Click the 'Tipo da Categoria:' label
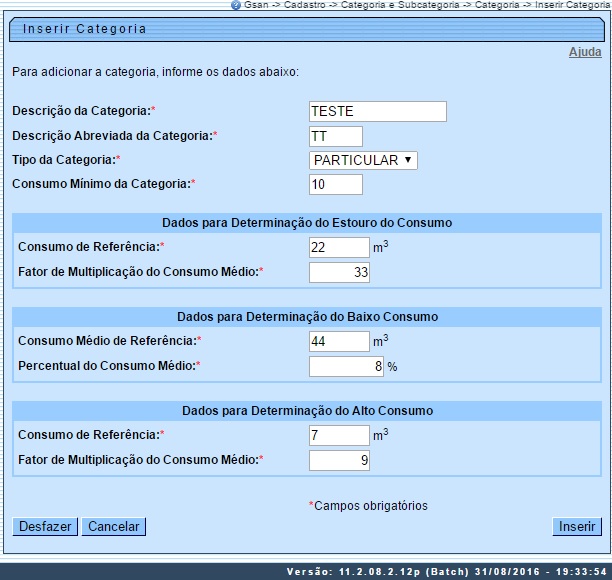The width and height of the screenshot is (612, 580). (x=66, y=160)
